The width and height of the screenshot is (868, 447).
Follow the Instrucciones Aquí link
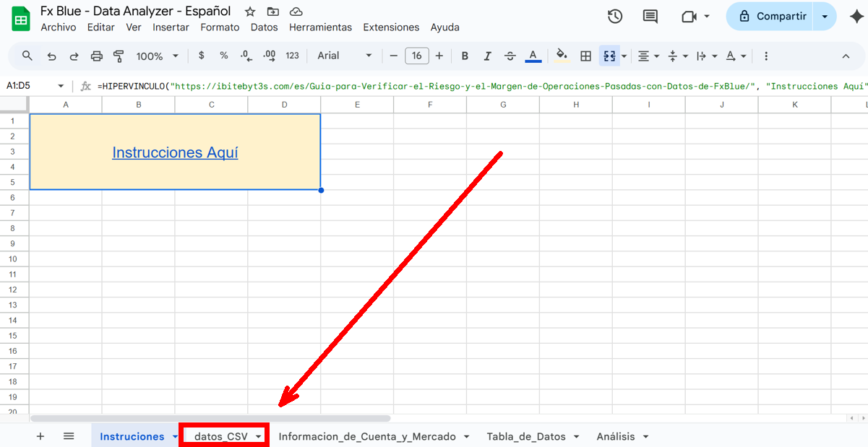tap(175, 152)
